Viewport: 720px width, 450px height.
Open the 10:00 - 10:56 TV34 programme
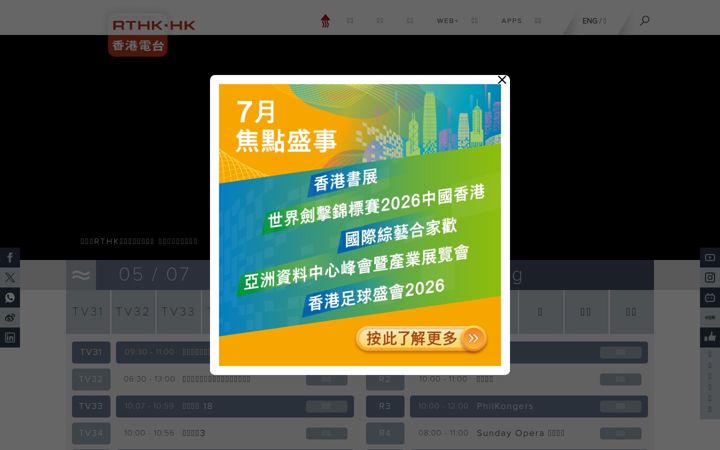[x=235, y=433]
